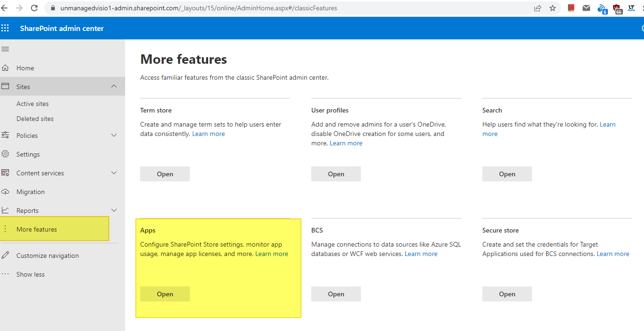Go to Home in the navigation
The width and height of the screenshot is (644, 331).
25,68
